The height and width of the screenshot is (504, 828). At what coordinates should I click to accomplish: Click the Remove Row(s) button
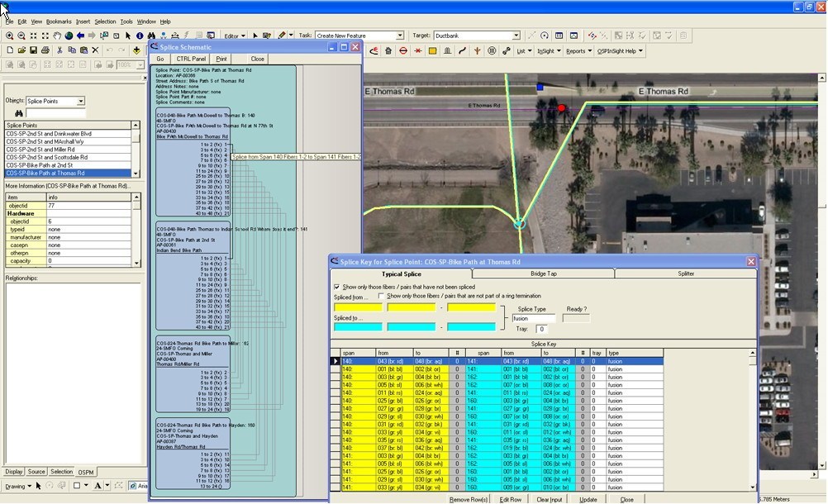click(x=469, y=500)
